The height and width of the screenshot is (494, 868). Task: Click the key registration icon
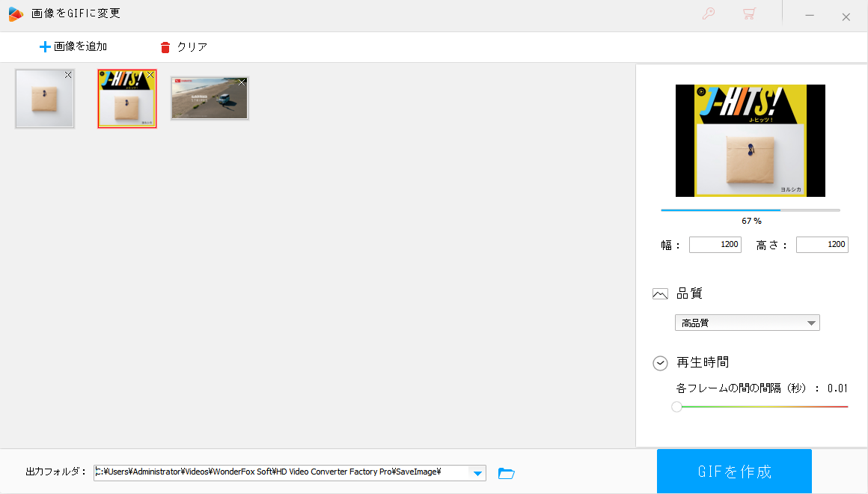(708, 14)
